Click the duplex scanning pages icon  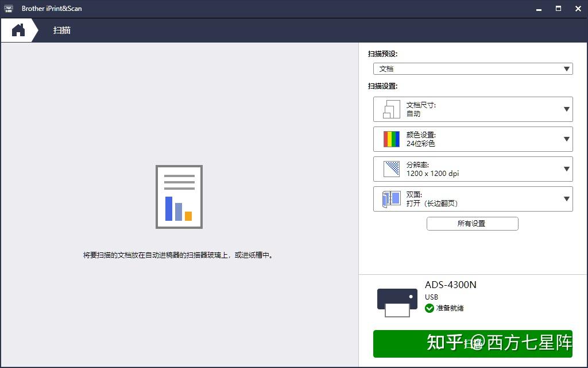[390, 198]
